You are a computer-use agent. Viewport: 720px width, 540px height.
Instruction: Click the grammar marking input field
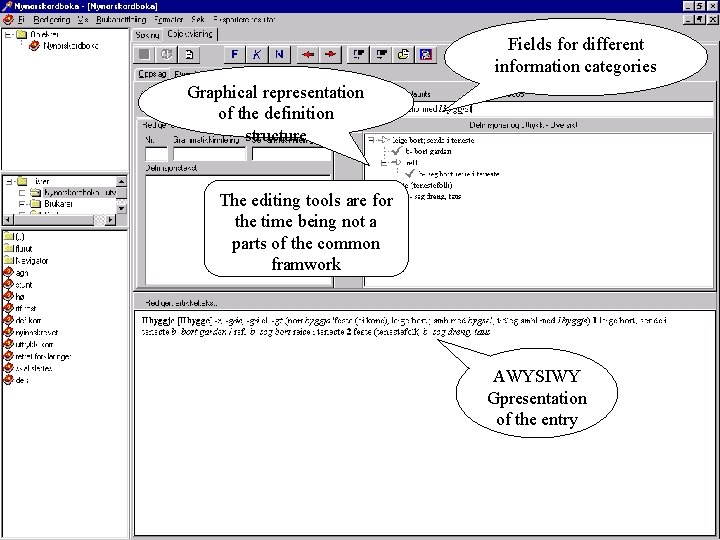pyautogui.click(x=209, y=154)
